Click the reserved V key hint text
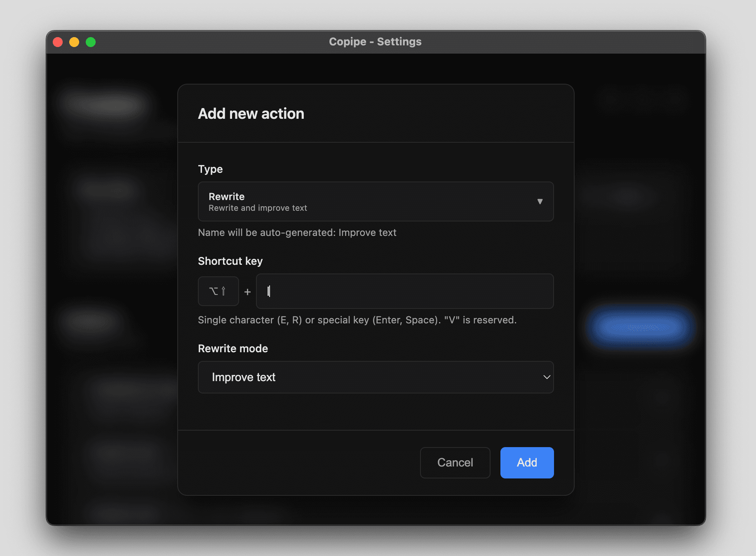This screenshot has height=556, width=756. [x=357, y=320]
